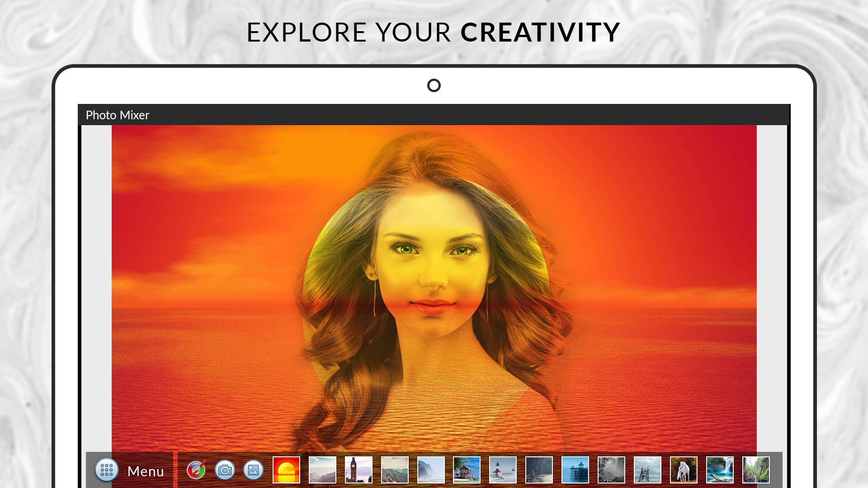Pick the green hills landscape thumbnail

click(x=395, y=470)
